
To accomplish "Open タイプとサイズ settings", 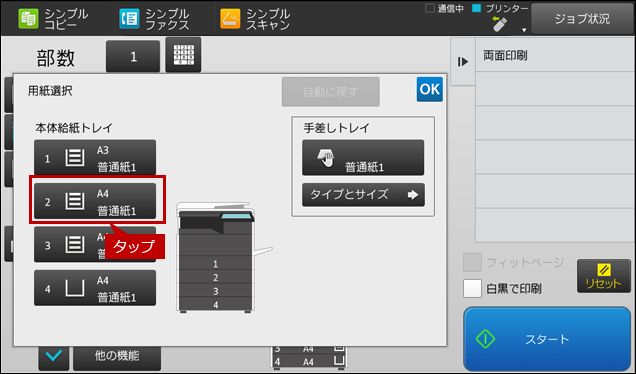I will pyautogui.click(x=363, y=195).
